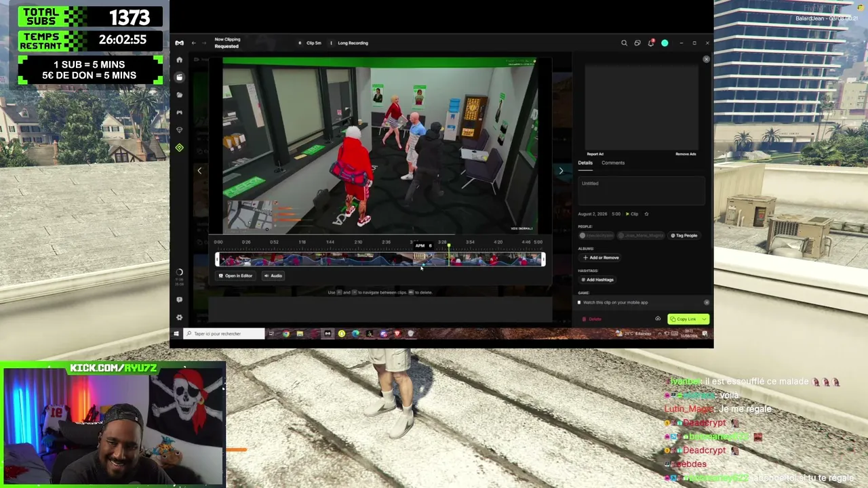Open the feedback chat sidebar icon
868x488 pixels.
[179, 300]
